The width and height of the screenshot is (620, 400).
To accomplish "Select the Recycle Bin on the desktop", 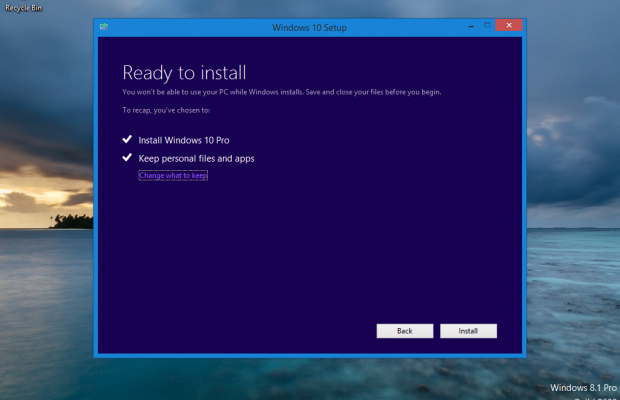I will tap(22, 7).
